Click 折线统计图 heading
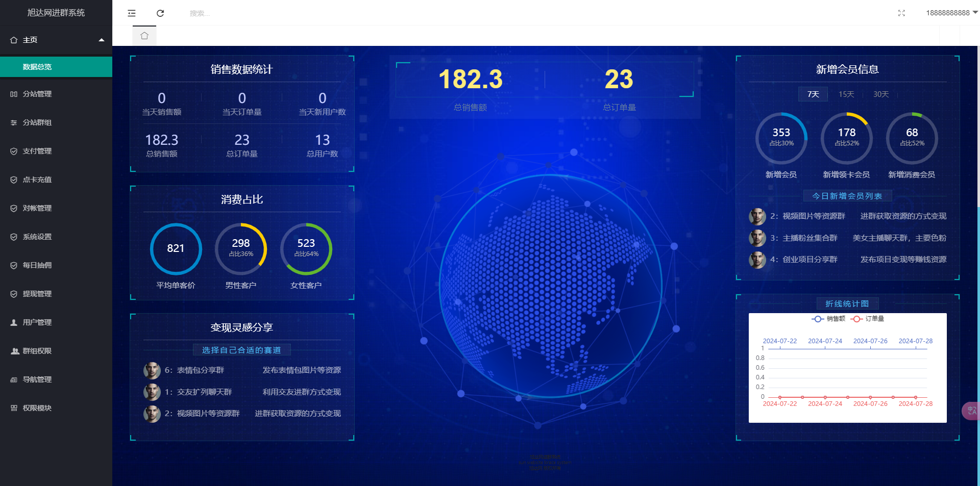 click(x=847, y=303)
